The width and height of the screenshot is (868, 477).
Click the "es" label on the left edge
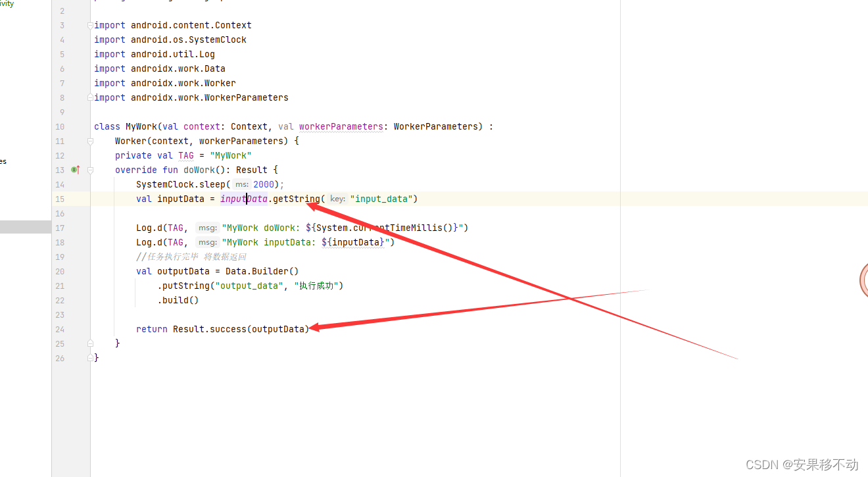(3, 161)
